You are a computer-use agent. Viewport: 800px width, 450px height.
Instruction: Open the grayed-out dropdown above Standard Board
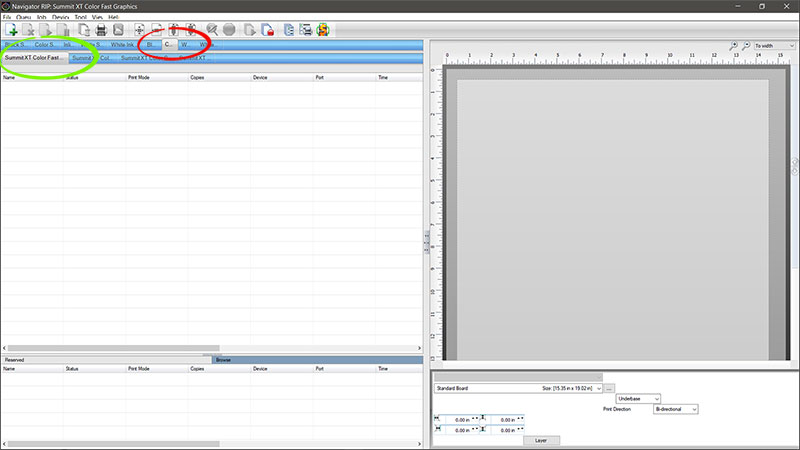[518, 377]
